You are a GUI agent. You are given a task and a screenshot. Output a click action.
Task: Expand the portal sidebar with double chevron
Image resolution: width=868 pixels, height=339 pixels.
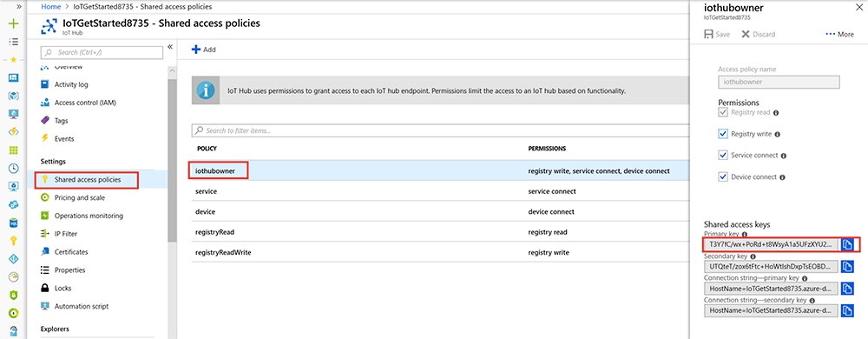[x=19, y=6]
